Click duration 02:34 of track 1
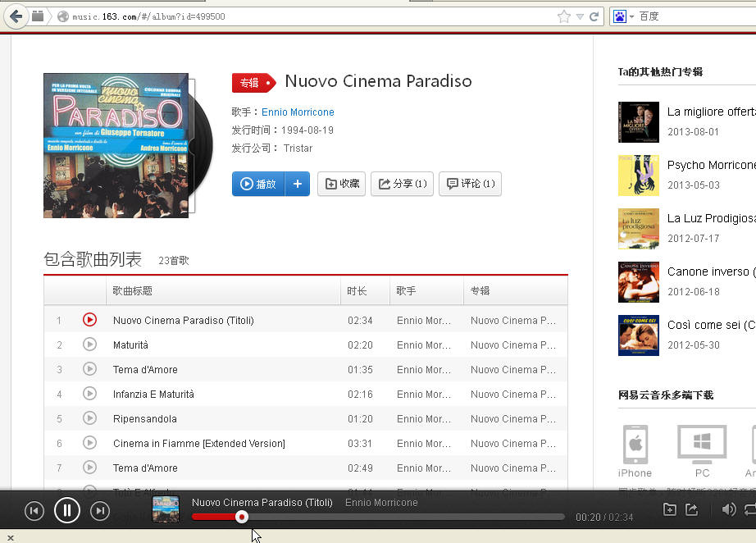Image resolution: width=756 pixels, height=543 pixels. tap(360, 321)
